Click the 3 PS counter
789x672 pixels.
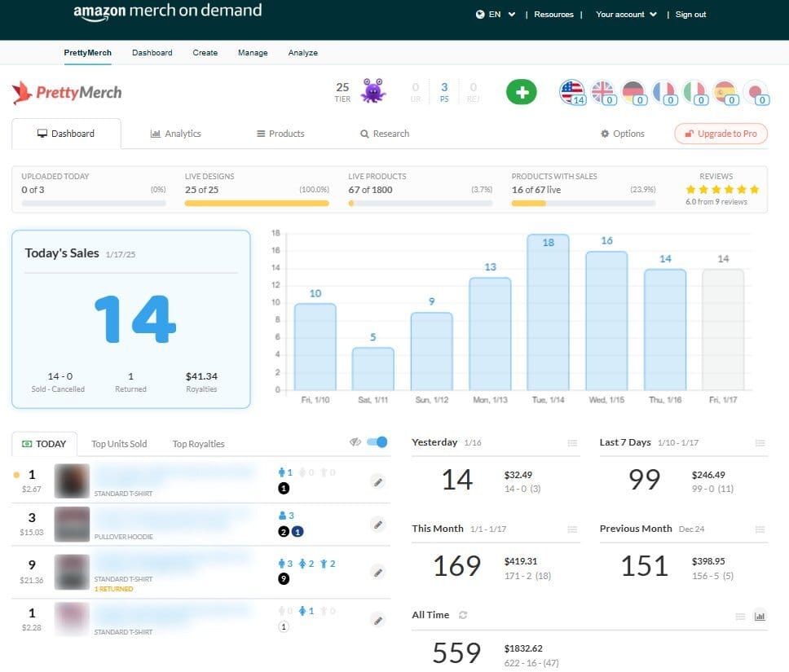[444, 92]
